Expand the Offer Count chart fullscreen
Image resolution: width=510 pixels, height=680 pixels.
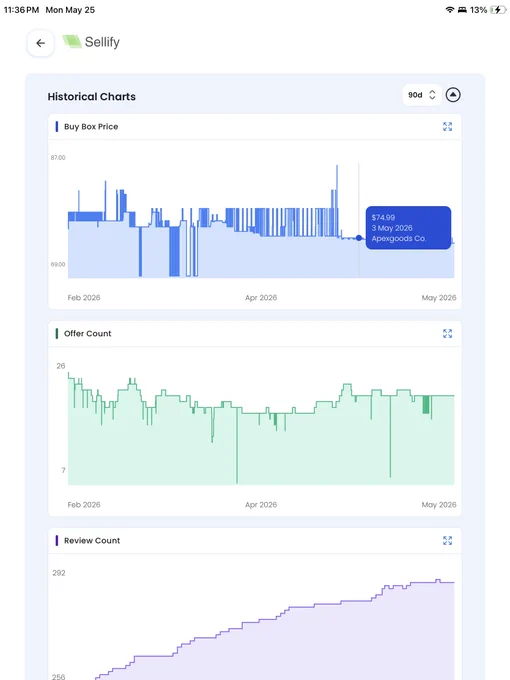click(448, 333)
